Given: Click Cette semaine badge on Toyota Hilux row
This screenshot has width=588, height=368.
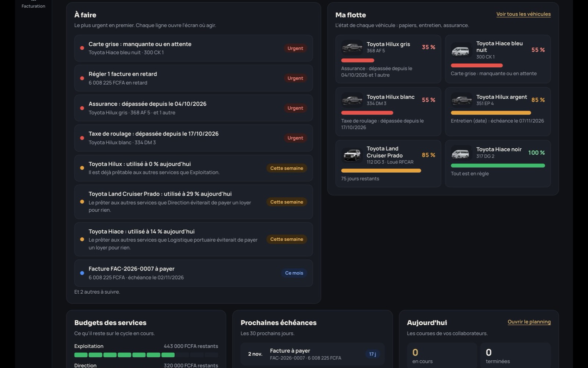Looking at the screenshot, I should (x=287, y=168).
